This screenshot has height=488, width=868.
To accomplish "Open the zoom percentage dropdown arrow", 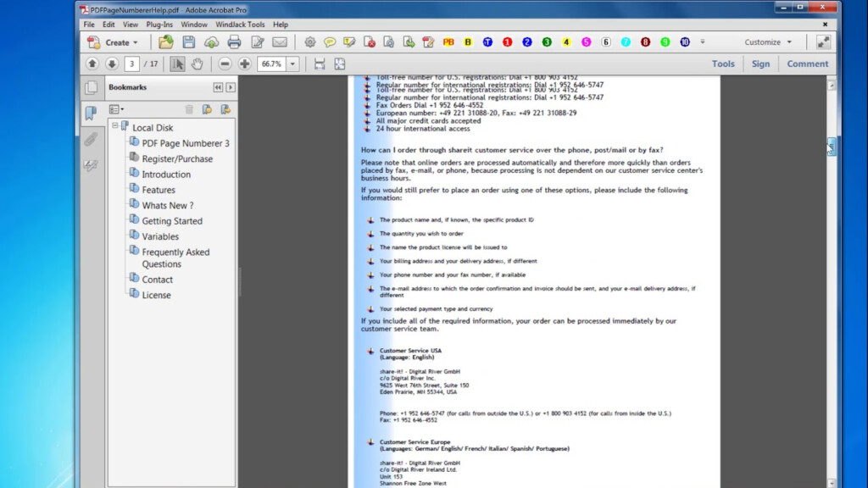I will coord(292,64).
